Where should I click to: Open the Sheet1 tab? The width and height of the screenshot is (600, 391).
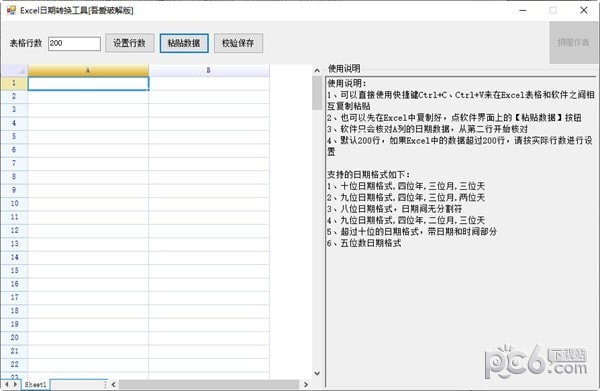(x=35, y=384)
